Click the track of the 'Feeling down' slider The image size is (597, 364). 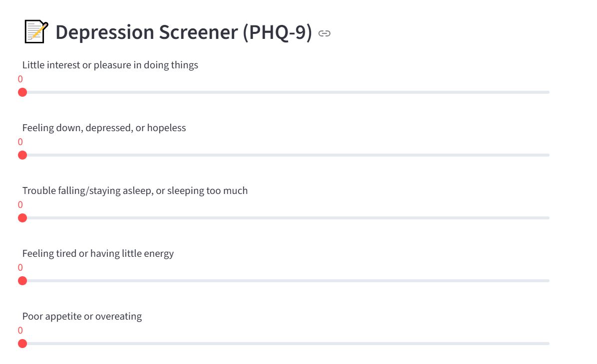pyautogui.click(x=286, y=155)
